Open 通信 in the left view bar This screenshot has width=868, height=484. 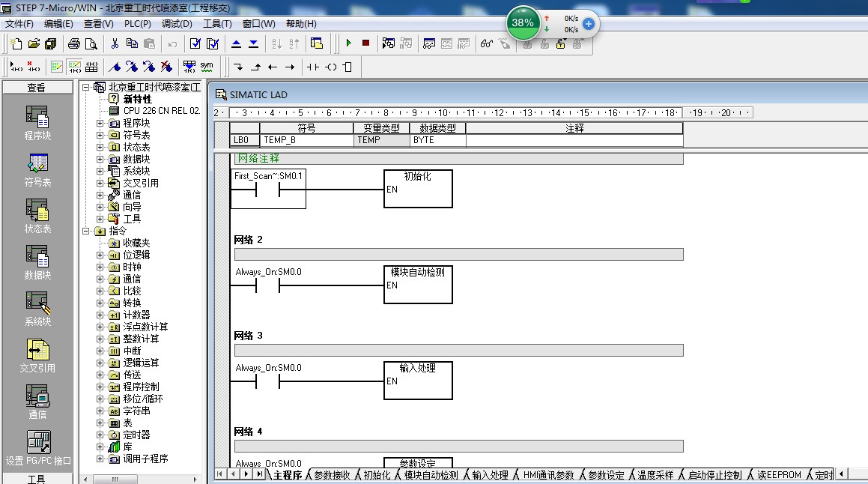[37, 402]
